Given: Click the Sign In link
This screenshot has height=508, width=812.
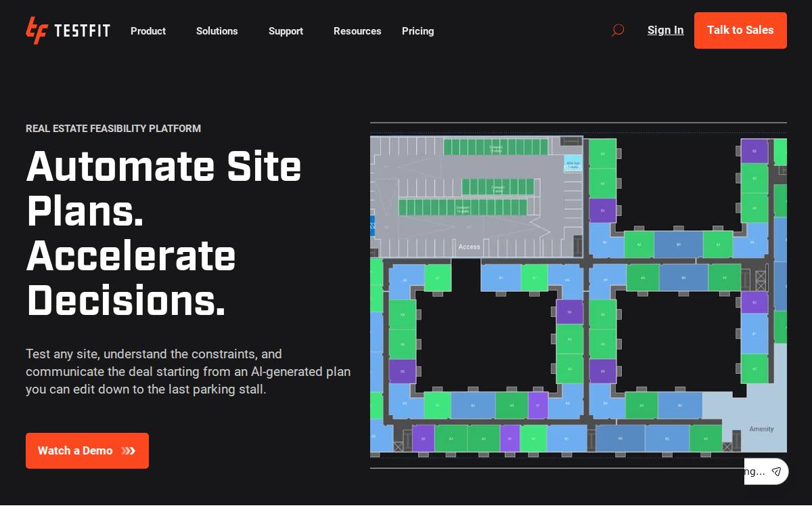Looking at the screenshot, I should pyautogui.click(x=665, y=30).
